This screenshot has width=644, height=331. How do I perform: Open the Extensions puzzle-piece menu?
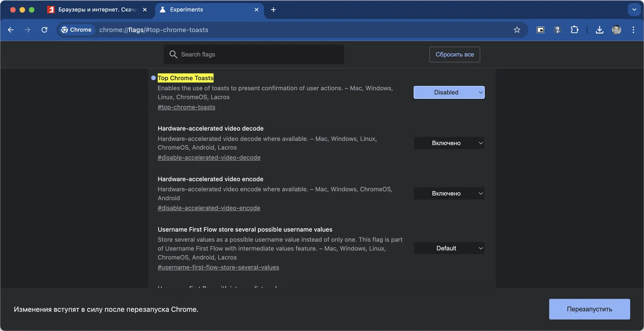[574, 30]
